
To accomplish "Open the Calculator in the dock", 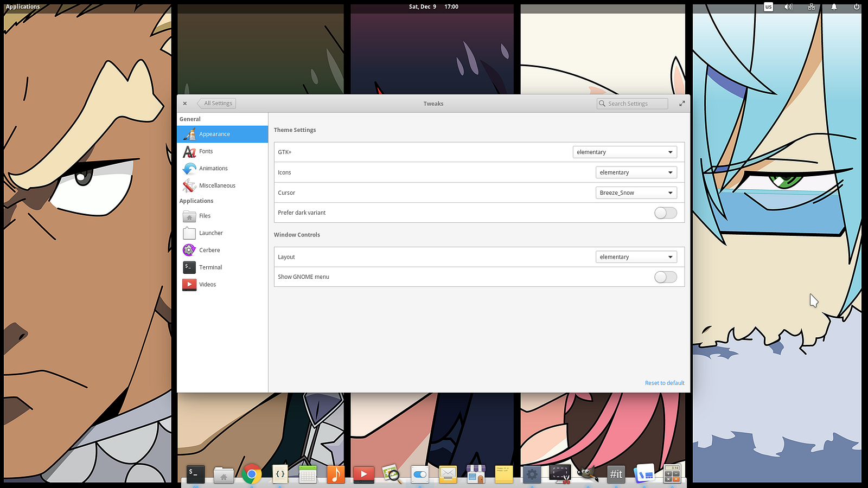I will [x=672, y=474].
